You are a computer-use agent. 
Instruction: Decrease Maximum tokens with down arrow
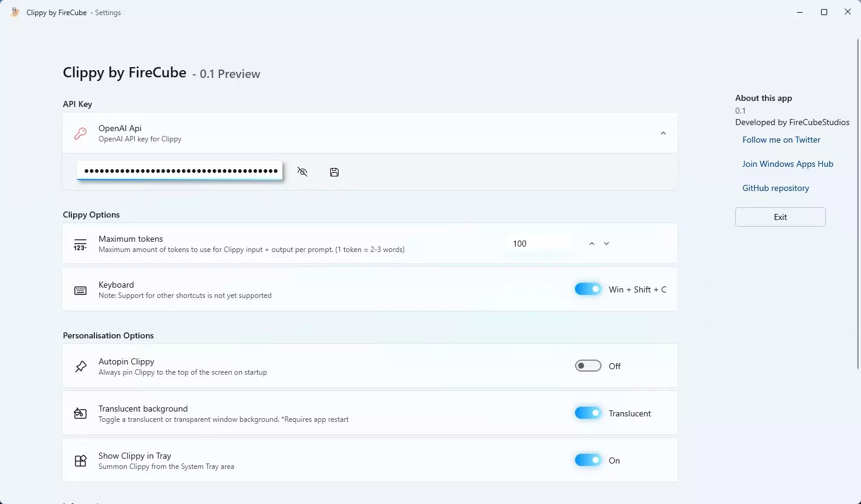pos(606,244)
